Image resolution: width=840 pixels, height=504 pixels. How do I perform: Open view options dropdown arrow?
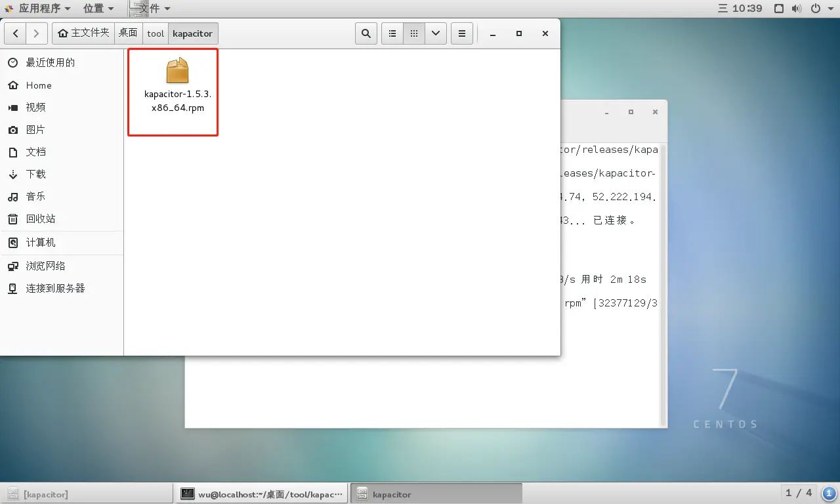[x=436, y=33]
